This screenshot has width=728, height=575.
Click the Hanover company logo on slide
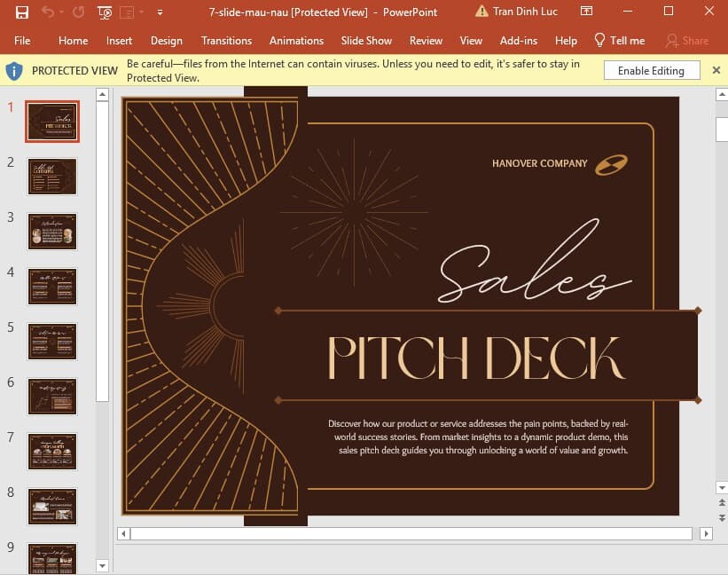[x=611, y=165]
